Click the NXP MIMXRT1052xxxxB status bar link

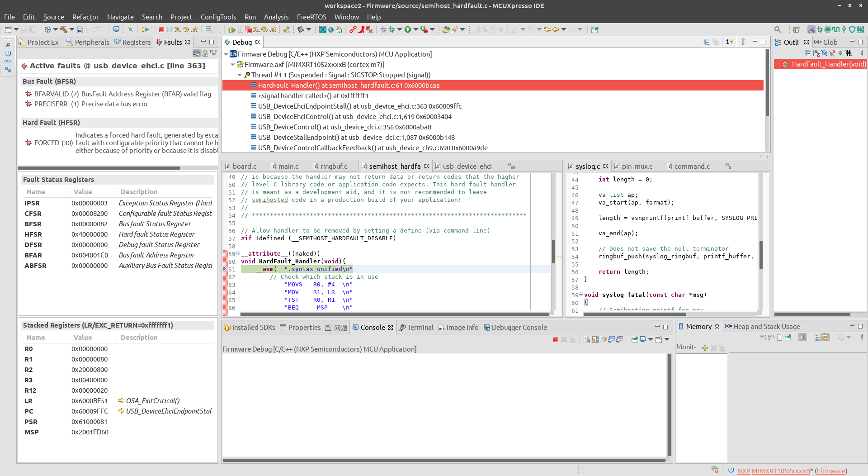[x=774, y=471]
